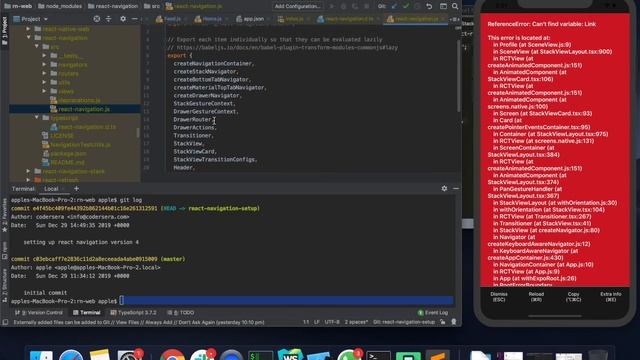Switch to the app.json editor tab
This screenshot has width=640, height=360.
tap(250, 19)
